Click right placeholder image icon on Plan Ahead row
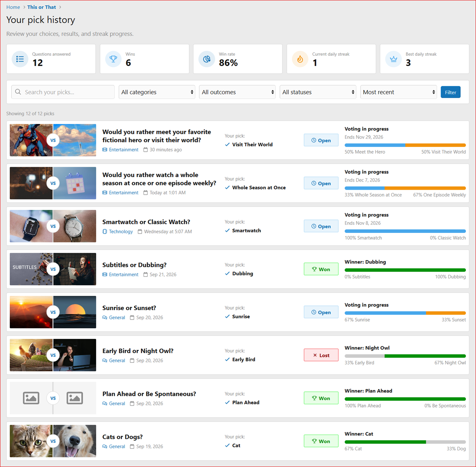The width and height of the screenshot is (476, 467). pyautogui.click(x=75, y=398)
